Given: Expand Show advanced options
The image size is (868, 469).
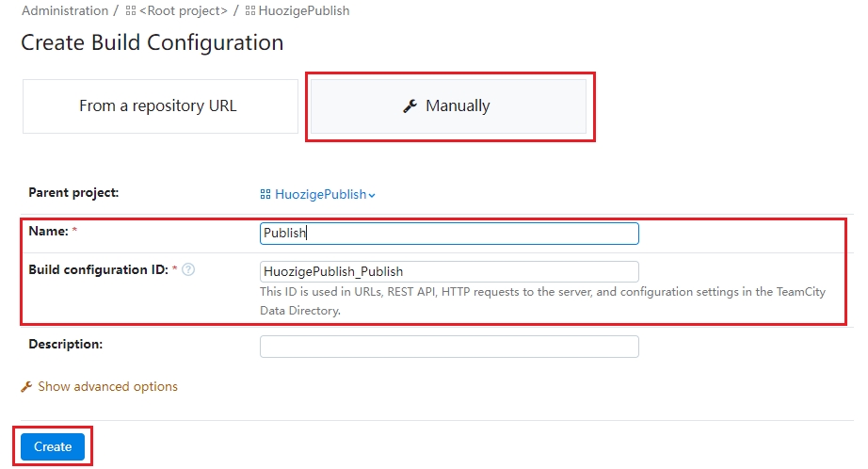Looking at the screenshot, I should 107,387.
